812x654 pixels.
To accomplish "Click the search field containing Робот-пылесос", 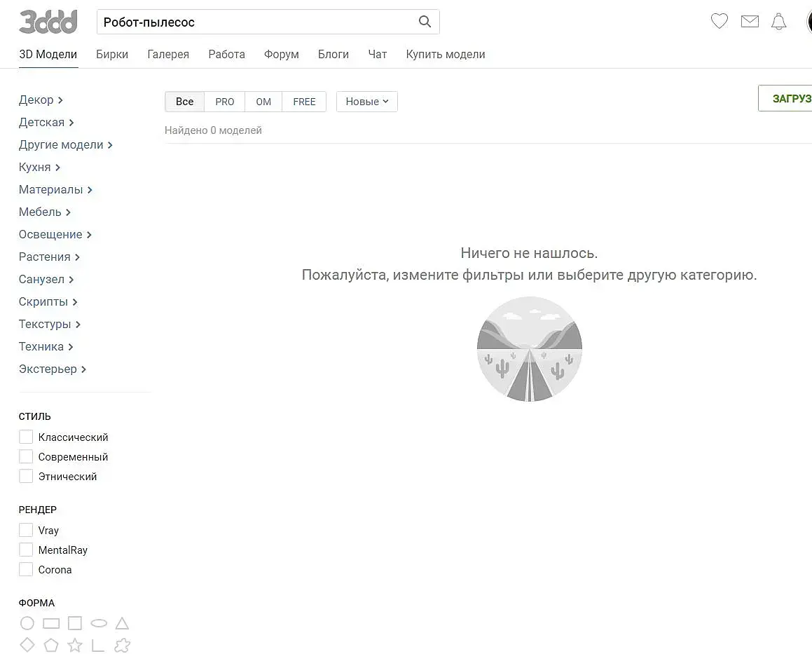I will pos(256,22).
